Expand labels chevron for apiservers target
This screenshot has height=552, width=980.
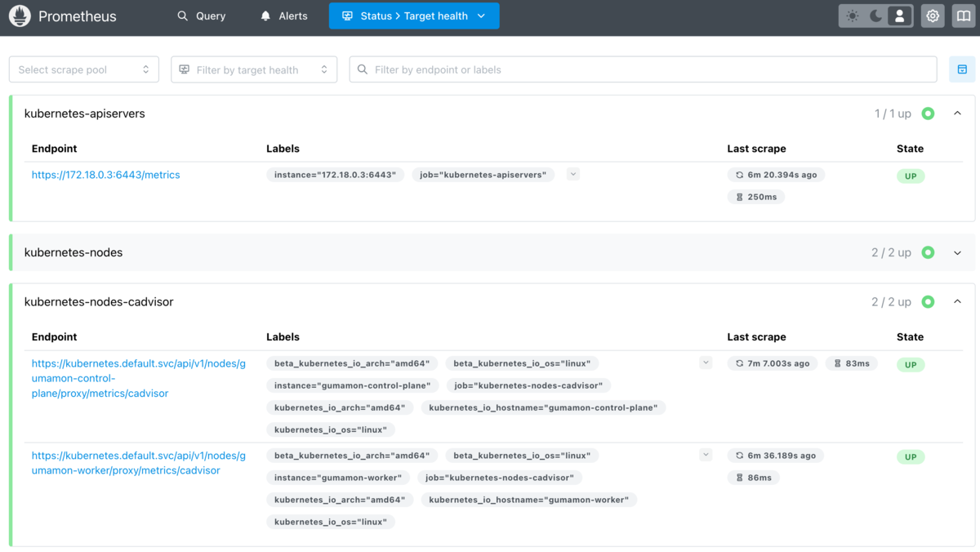573,174
